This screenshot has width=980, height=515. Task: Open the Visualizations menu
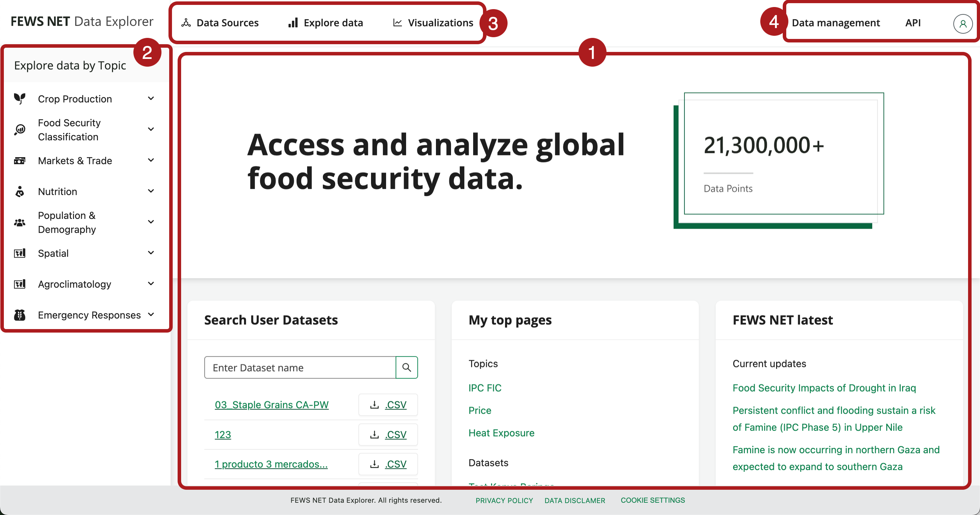coord(433,23)
